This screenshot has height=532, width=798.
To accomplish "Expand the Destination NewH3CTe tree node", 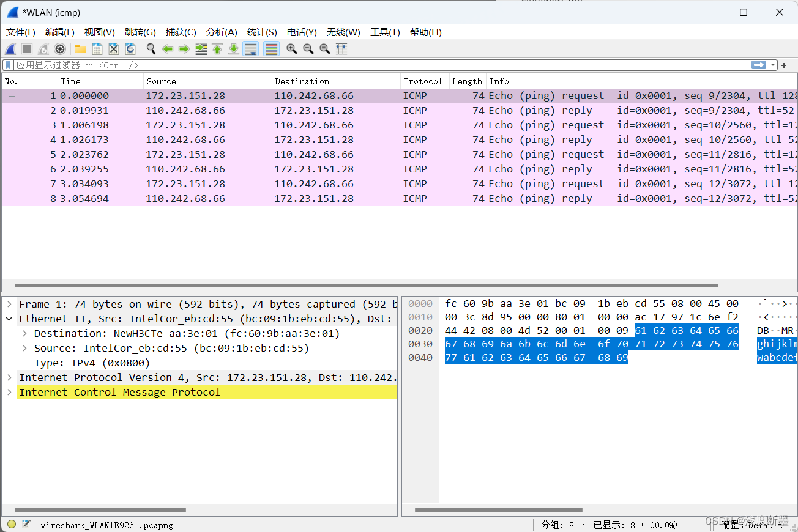I will [x=24, y=333].
